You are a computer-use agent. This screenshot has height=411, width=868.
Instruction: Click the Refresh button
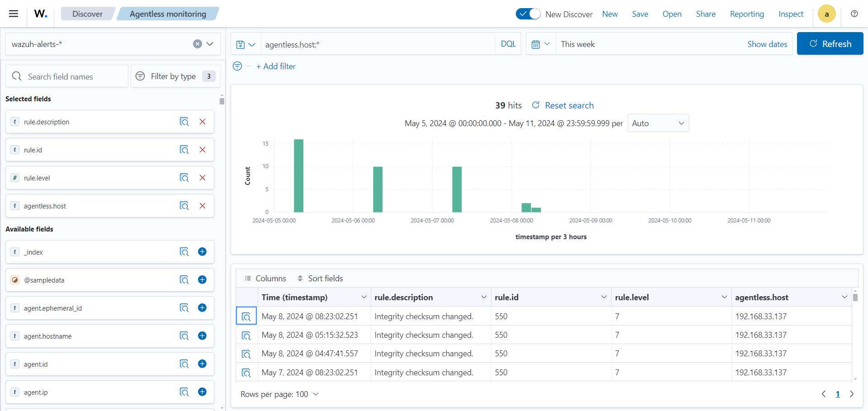830,44
